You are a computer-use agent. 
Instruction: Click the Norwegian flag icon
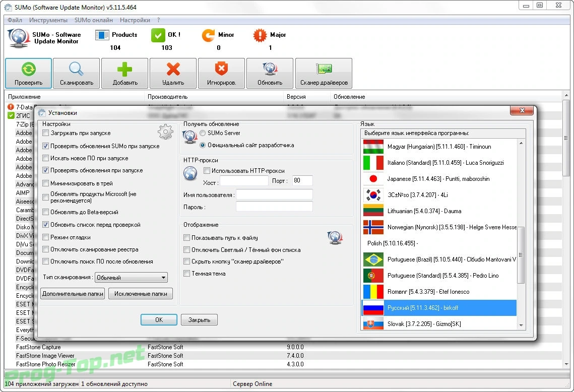point(373,227)
